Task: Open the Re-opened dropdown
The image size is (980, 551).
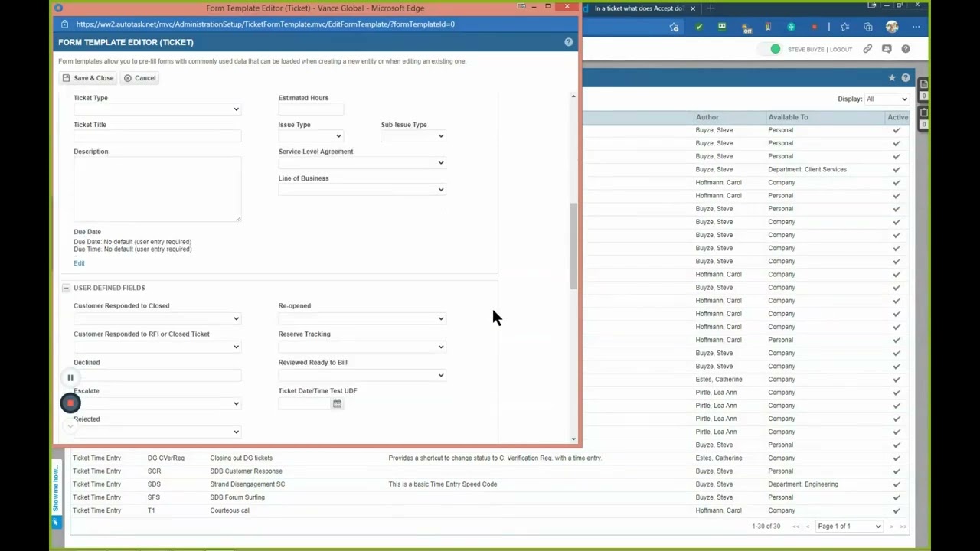Action: pyautogui.click(x=362, y=318)
